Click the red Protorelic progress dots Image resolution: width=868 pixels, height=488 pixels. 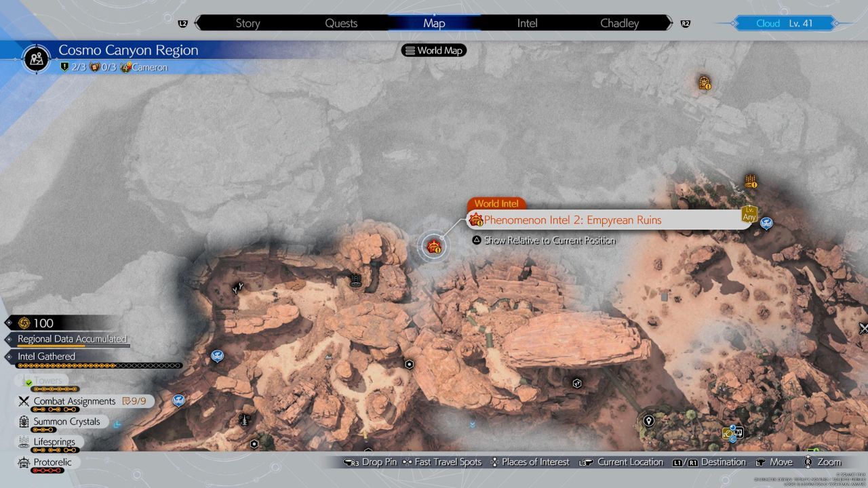(47, 471)
